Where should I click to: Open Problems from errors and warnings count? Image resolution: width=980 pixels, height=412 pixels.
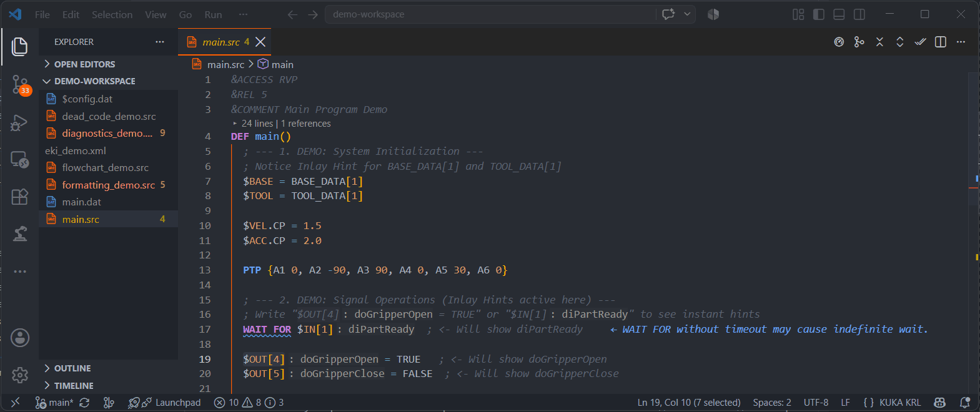click(249, 403)
